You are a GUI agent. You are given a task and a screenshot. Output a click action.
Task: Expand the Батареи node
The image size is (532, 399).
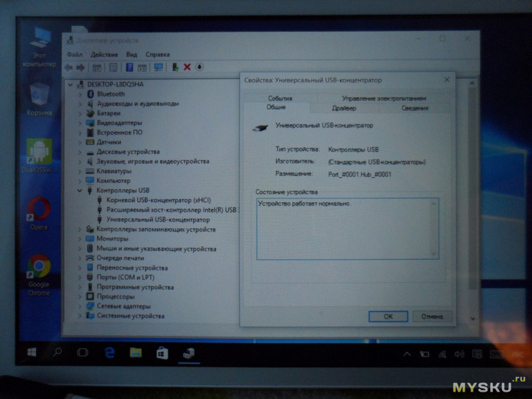point(80,113)
